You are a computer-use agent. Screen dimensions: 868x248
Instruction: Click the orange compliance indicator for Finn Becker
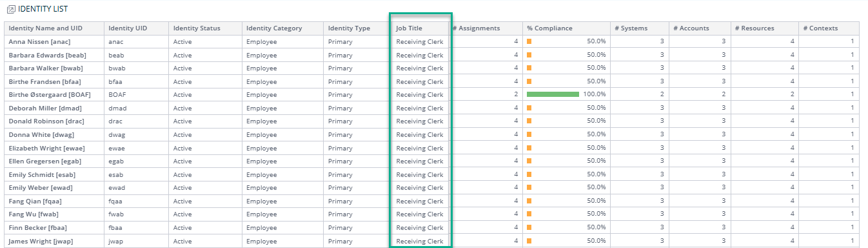(529, 227)
